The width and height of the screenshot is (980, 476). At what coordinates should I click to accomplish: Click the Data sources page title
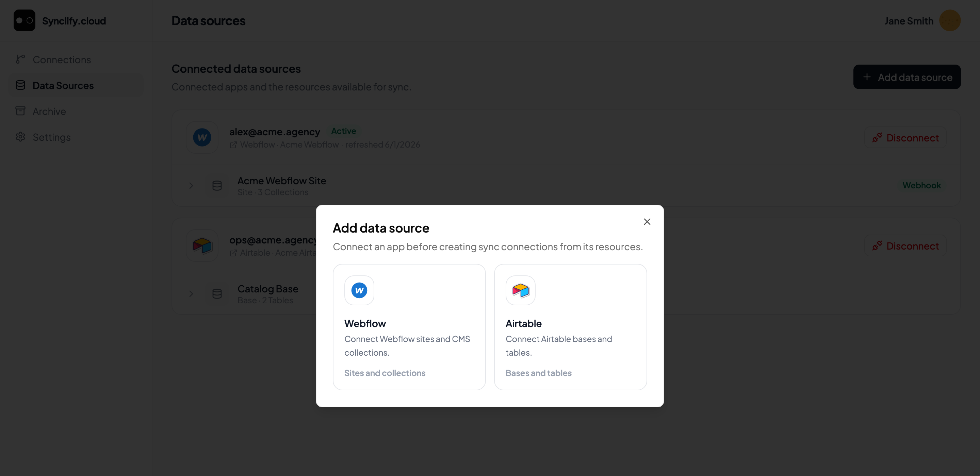(x=208, y=20)
